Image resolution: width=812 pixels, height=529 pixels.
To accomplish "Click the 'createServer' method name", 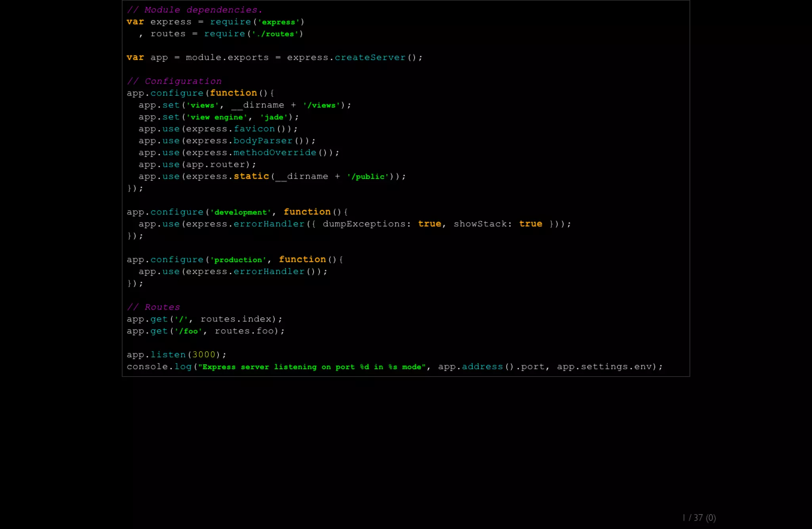I will (370, 57).
